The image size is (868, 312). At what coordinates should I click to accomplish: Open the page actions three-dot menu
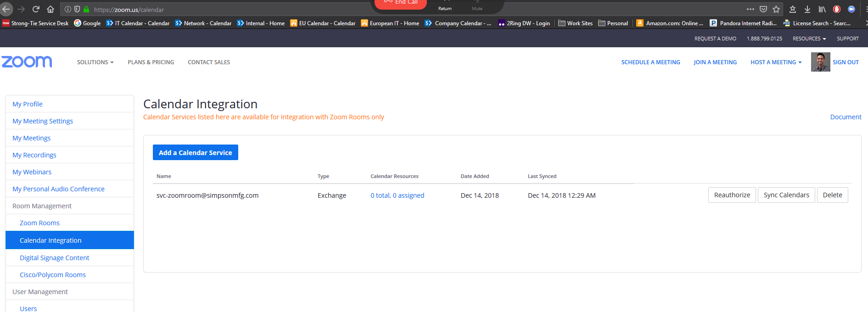coord(750,9)
